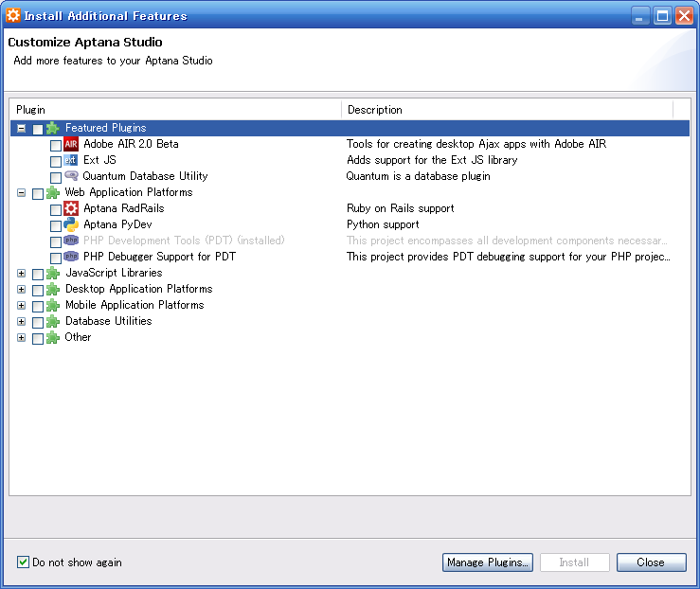The height and width of the screenshot is (589, 700).
Task: Click the Desktop Application Platforms puzzle icon
Action: (53, 289)
